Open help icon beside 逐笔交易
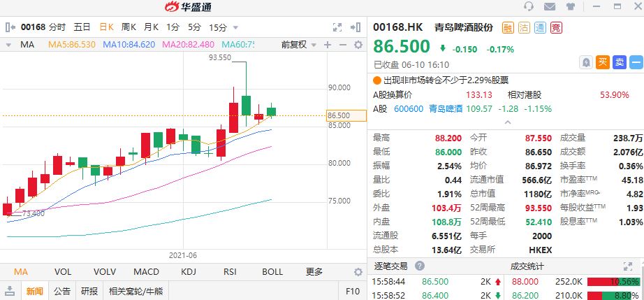 click(x=419, y=266)
